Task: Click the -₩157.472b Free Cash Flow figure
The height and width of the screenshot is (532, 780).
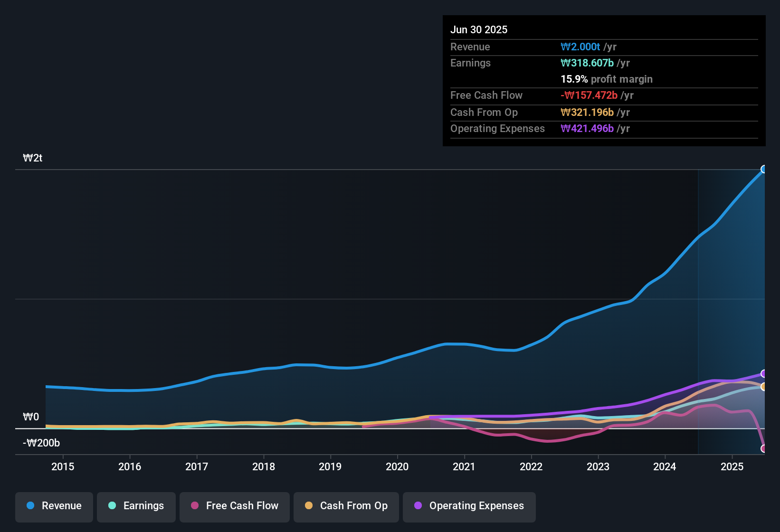Action: 590,95
